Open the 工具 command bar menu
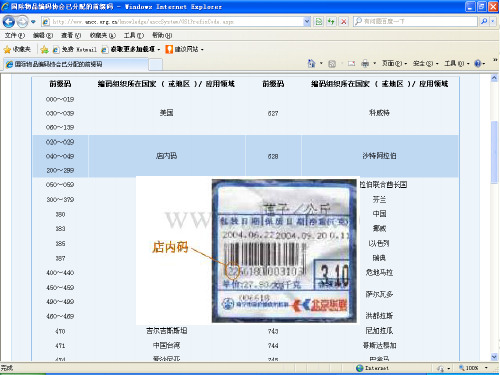The height and width of the screenshot is (375, 500). coord(457,63)
